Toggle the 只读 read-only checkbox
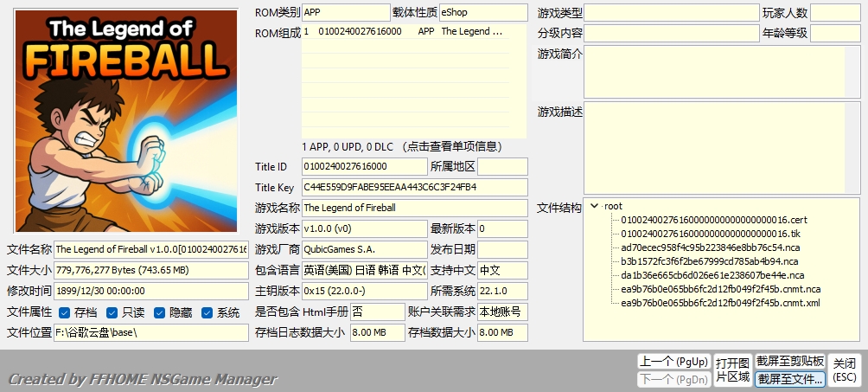The image size is (868, 392). pos(112,312)
